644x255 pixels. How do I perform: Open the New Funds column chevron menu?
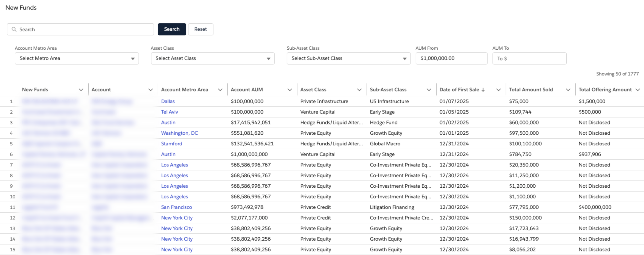[x=81, y=90]
